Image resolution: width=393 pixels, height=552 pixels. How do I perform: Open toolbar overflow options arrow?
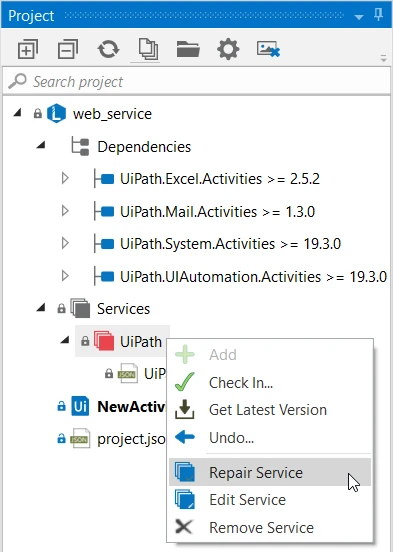(383, 58)
